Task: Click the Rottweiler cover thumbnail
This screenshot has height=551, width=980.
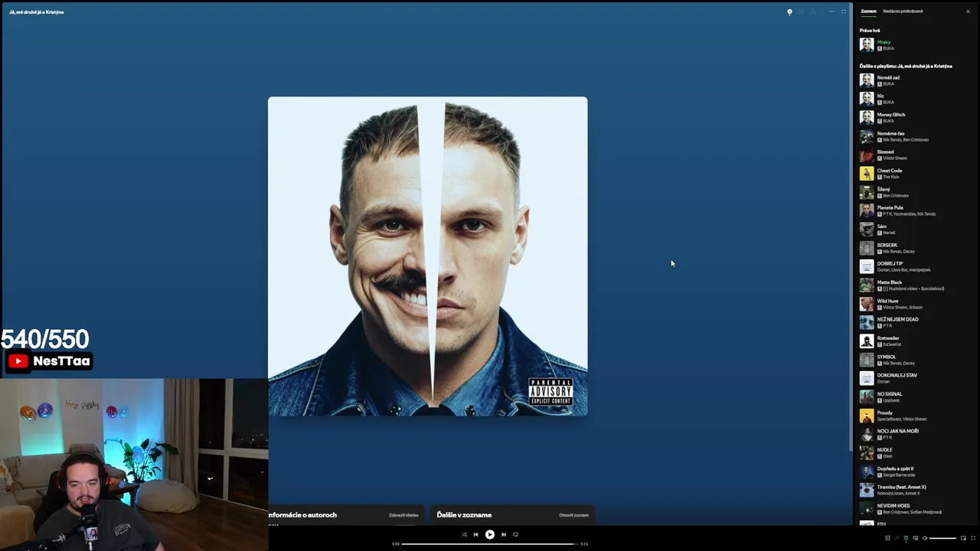Action: 867,341
